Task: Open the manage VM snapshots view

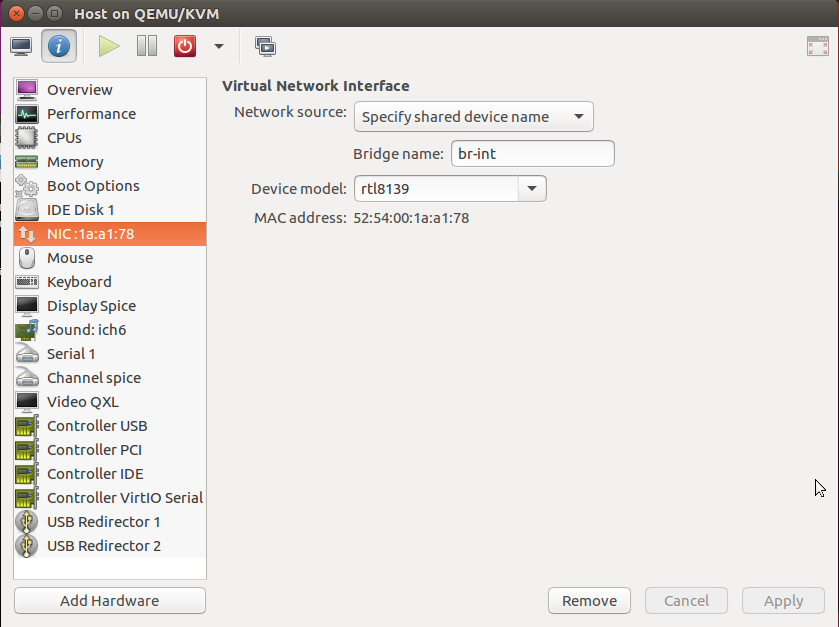Action: pos(265,47)
